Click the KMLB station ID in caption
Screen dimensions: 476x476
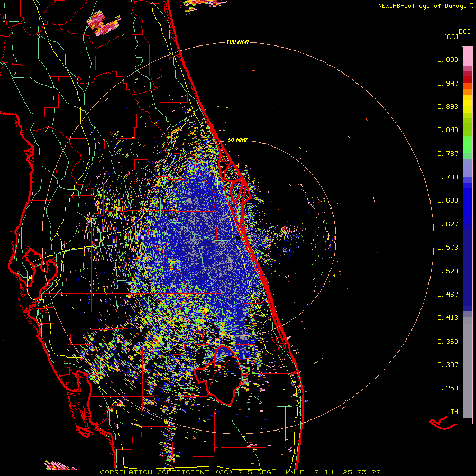pyautogui.click(x=295, y=472)
